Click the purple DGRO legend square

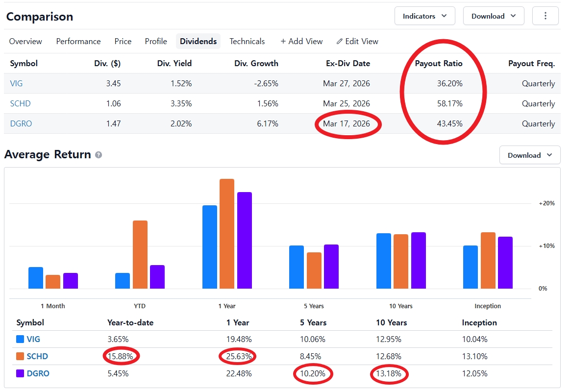tap(20, 373)
